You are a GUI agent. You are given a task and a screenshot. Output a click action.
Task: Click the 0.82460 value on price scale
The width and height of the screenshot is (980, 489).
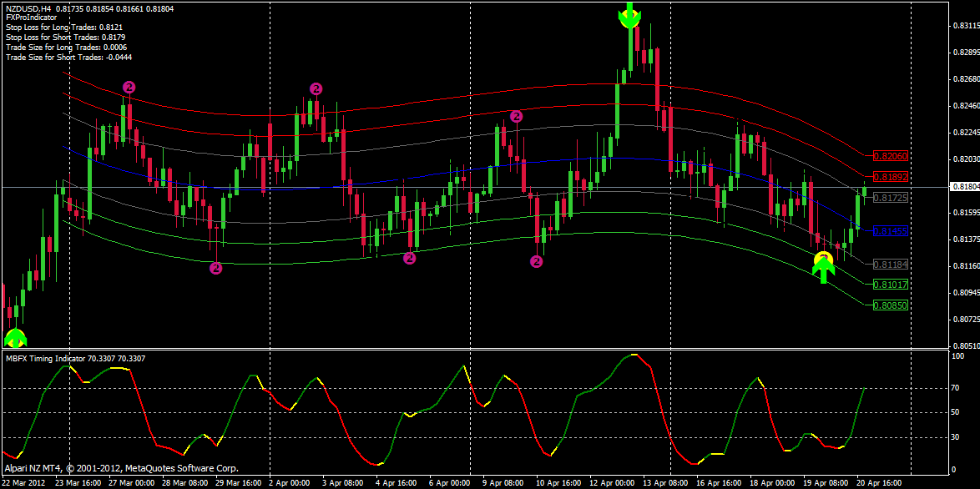pyautogui.click(x=965, y=106)
